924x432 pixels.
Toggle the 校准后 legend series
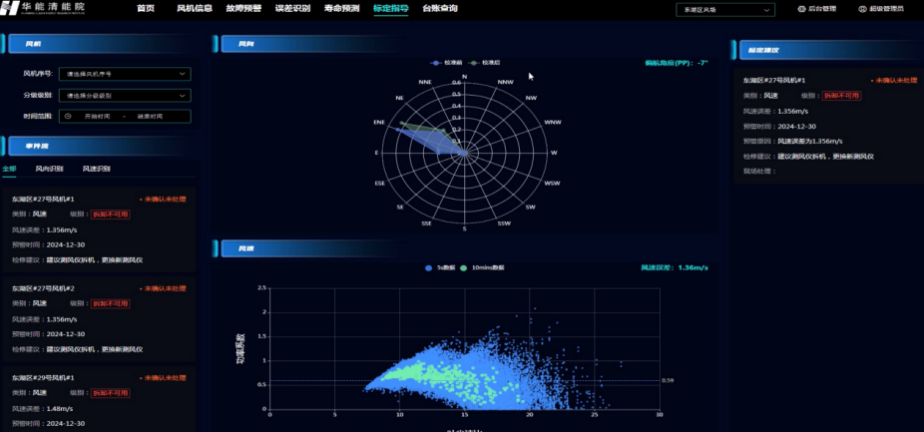pyautogui.click(x=485, y=62)
